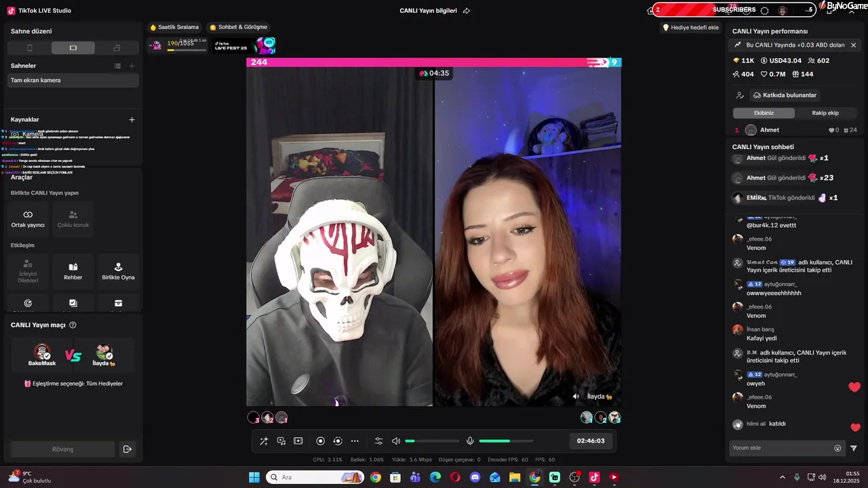868x488 pixels.
Task: Start recording with the record circle icon
Action: pyautogui.click(x=321, y=441)
